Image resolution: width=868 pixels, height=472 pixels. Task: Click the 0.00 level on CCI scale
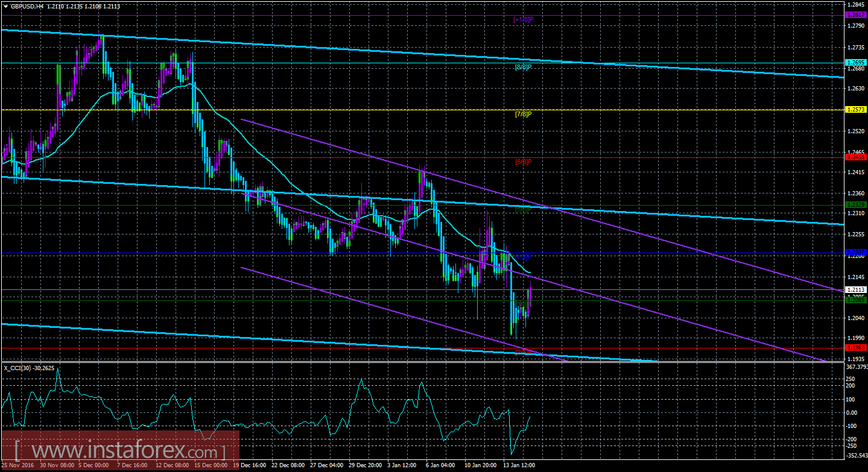[852, 413]
